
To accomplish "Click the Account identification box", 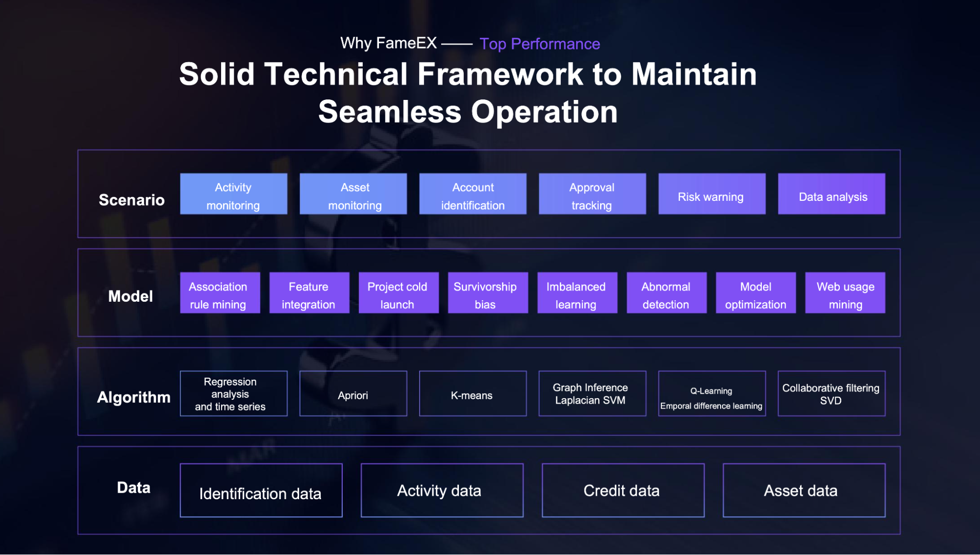I will (473, 193).
